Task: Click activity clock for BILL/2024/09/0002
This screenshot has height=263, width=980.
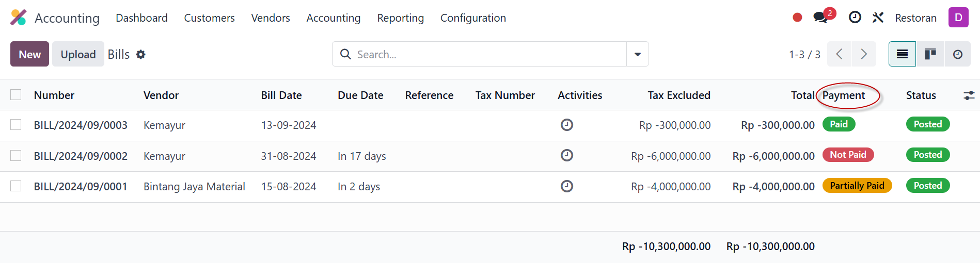Action: point(567,155)
